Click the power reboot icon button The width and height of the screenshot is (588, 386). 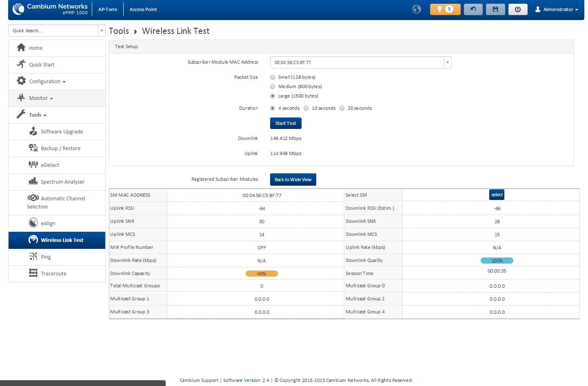point(518,9)
